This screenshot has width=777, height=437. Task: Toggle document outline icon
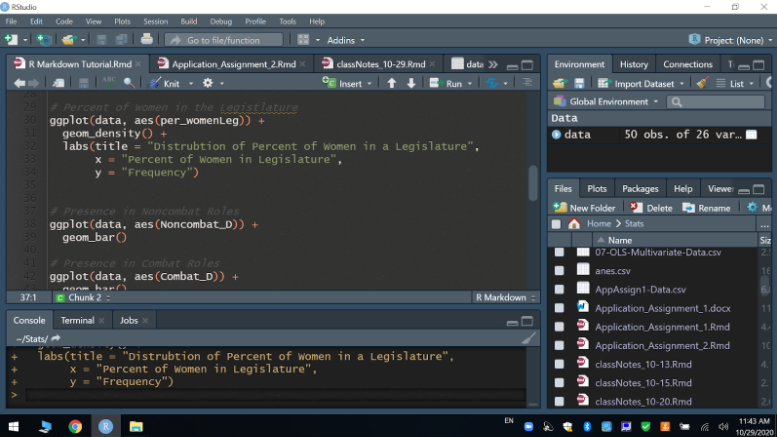click(527, 83)
